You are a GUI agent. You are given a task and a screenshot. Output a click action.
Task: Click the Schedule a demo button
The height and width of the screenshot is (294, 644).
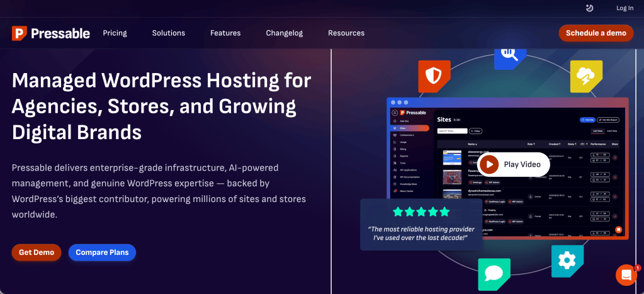[x=596, y=33]
